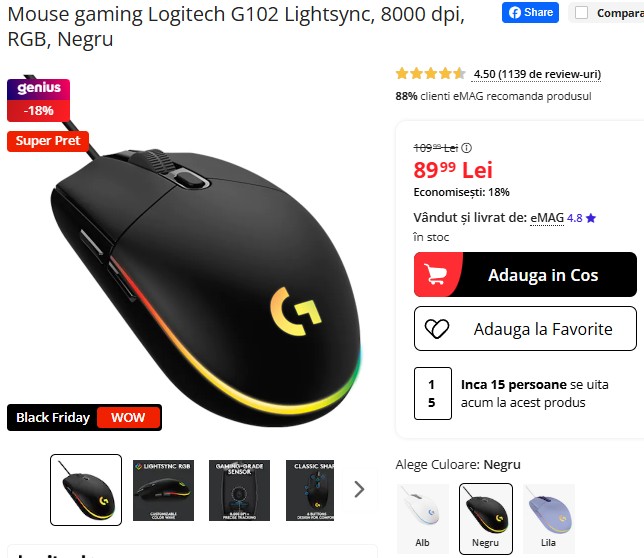The image size is (644, 558).
Task: Click the blue seller rating star
Action: click(591, 218)
